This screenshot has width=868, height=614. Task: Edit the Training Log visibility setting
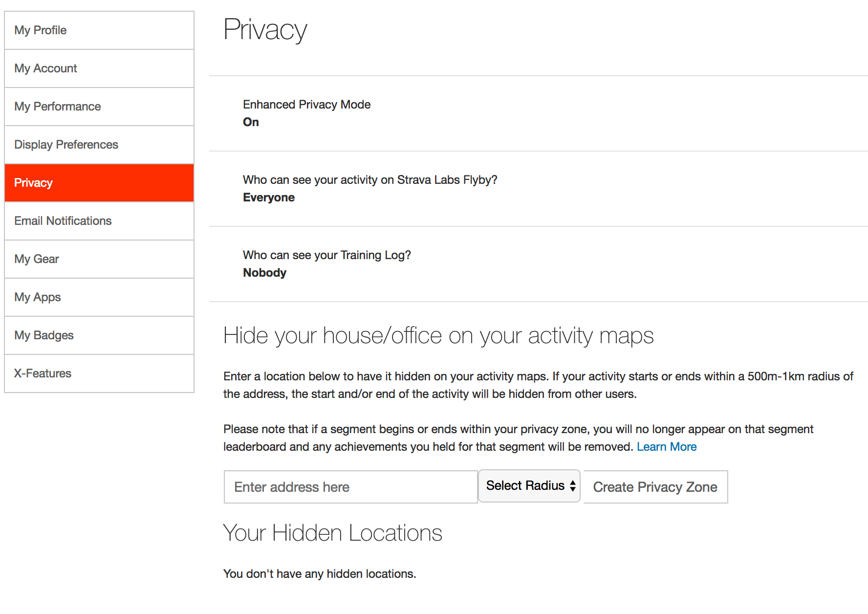[539, 264]
